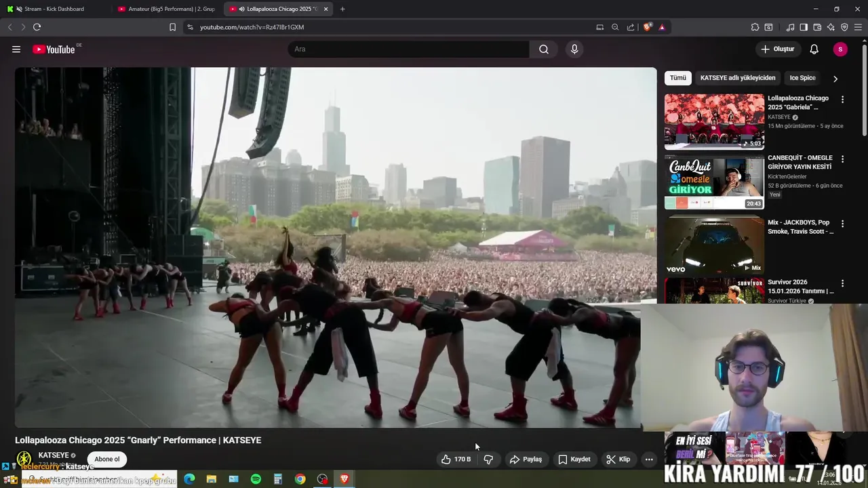Open Gabriela performance video thumbnail

[x=714, y=121]
